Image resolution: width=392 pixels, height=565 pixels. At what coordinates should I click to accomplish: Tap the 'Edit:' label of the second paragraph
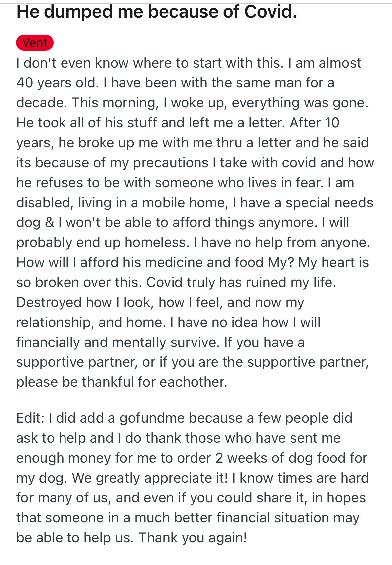click(x=30, y=418)
